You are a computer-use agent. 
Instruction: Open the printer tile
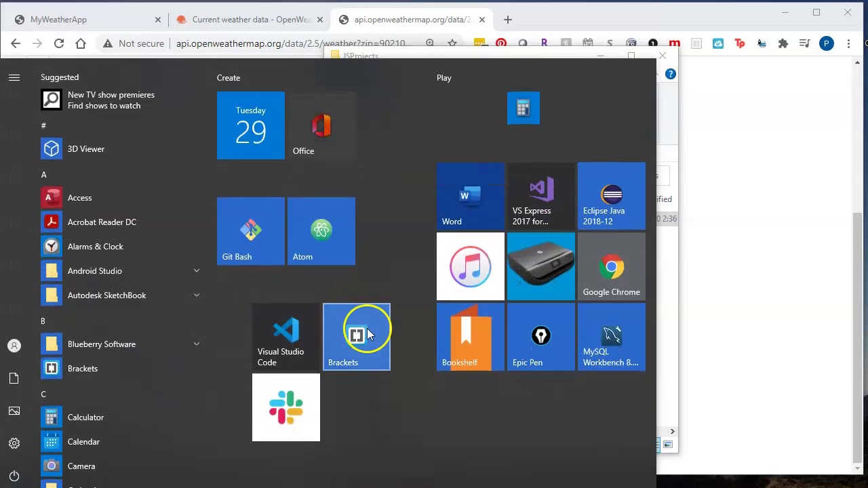point(541,266)
